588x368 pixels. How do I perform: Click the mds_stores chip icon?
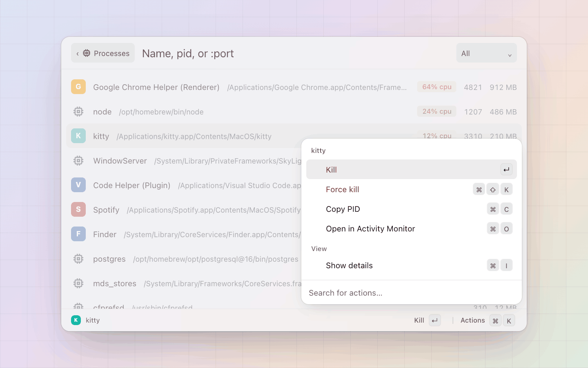pyautogui.click(x=78, y=283)
